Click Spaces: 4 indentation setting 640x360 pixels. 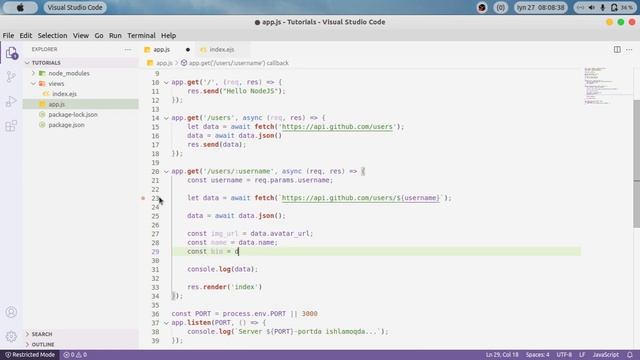(x=537, y=355)
